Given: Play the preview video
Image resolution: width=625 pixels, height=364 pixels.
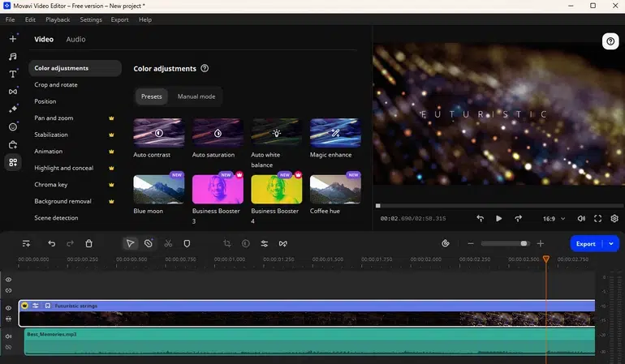Looking at the screenshot, I should point(498,218).
